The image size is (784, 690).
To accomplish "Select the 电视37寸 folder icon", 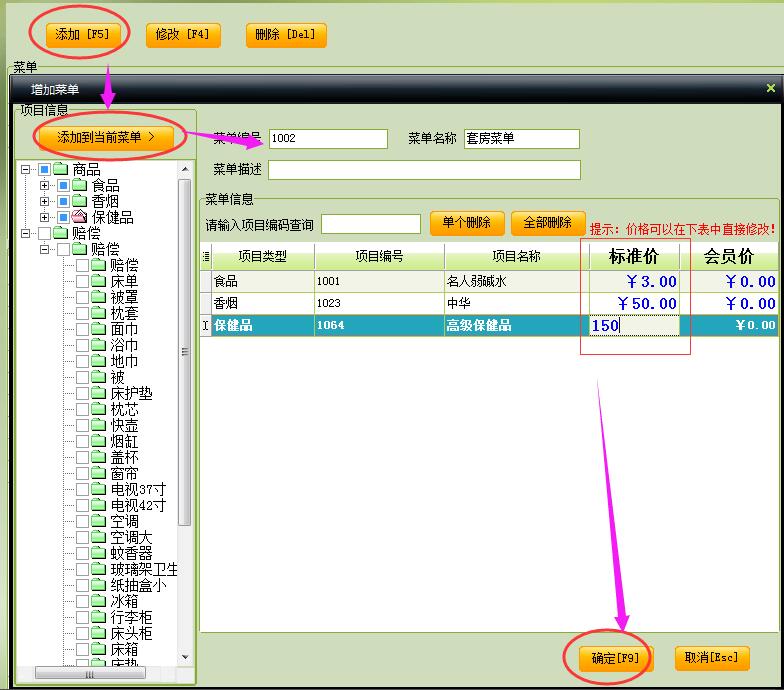I will point(98,489).
